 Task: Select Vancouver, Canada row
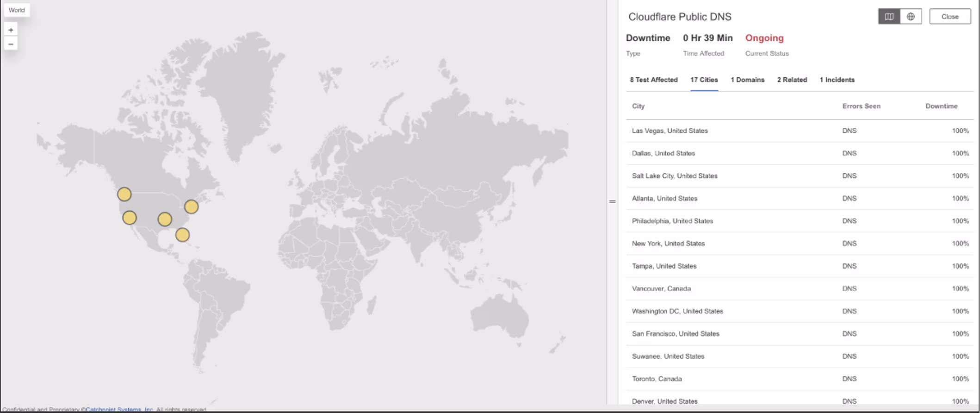800,288
